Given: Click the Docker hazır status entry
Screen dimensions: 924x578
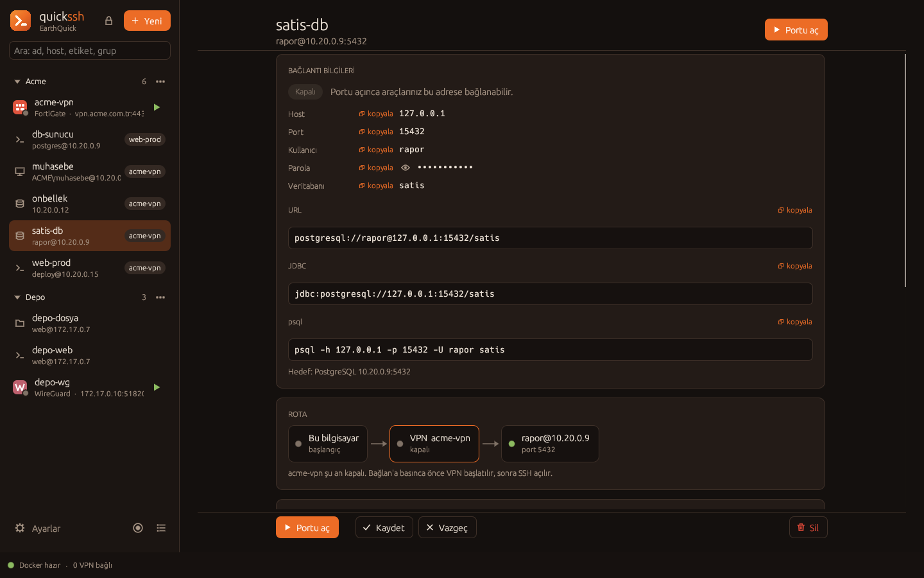Looking at the screenshot, I should 34,565.
